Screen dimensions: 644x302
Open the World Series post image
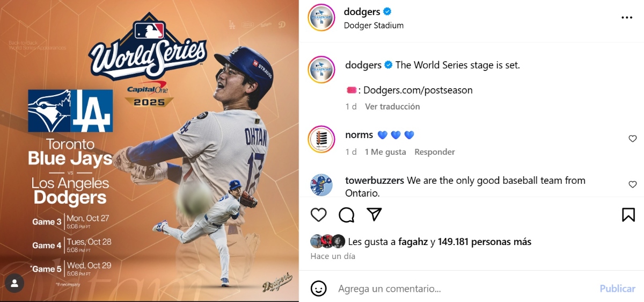tap(149, 151)
